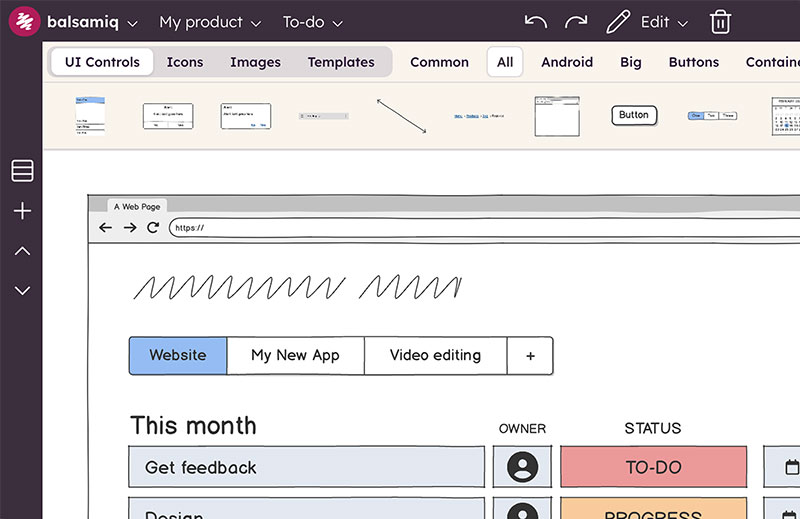Open the balsamiq dropdown menu
The width and height of the screenshot is (800, 519).
tap(92, 22)
